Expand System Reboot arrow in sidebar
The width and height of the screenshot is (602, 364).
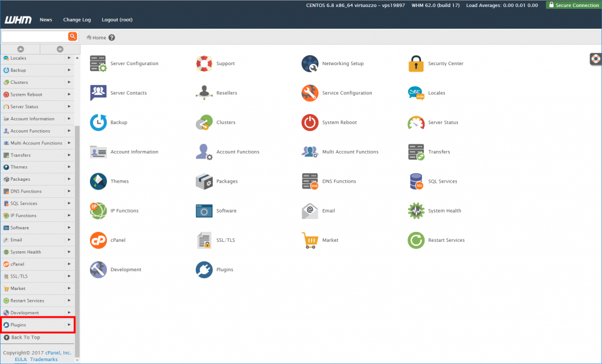(x=69, y=95)
